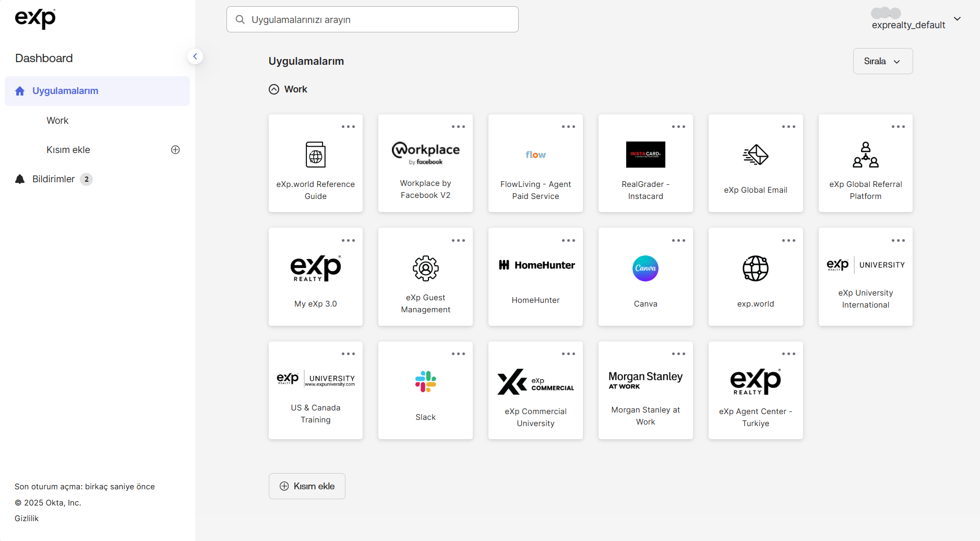
Task: Open options menu for RealGrader Instacard
Action: (x=678, y=127)
